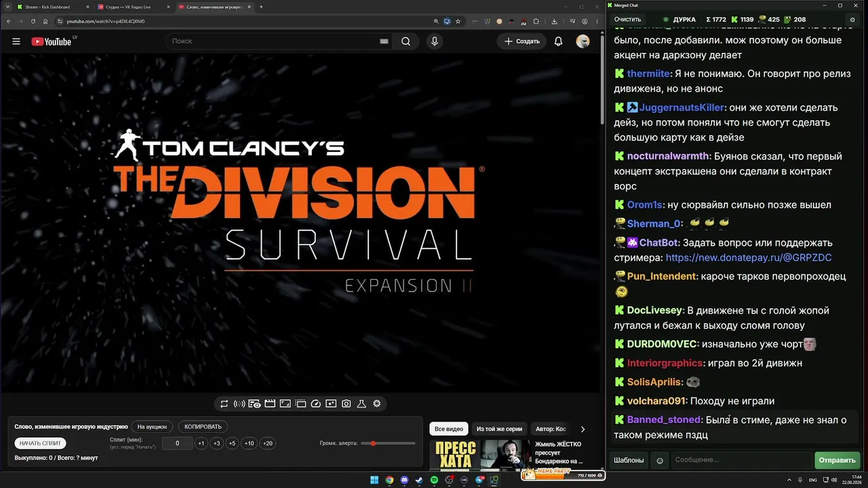Click the ENG language indicator in taskbar
The height and width of the screenshot is (488, 868).
coord(814,480)
